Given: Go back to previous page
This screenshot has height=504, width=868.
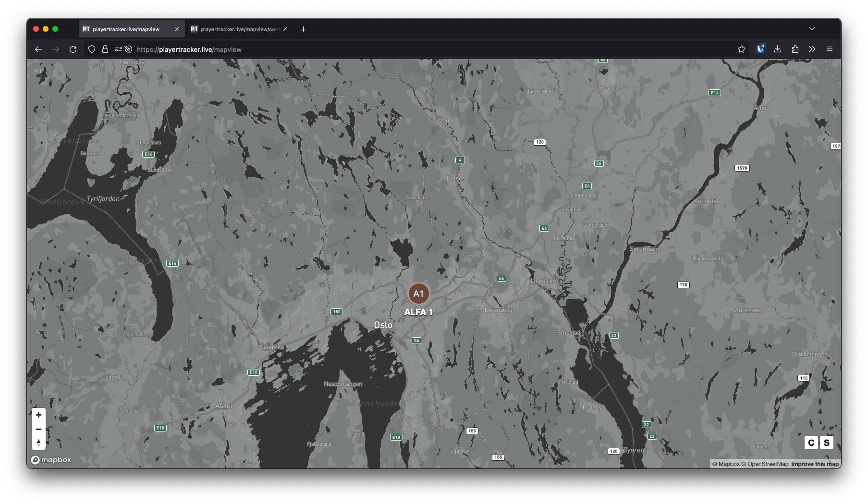Looking at the screenshot, I should pyautogui.click(x=38, y=49).
